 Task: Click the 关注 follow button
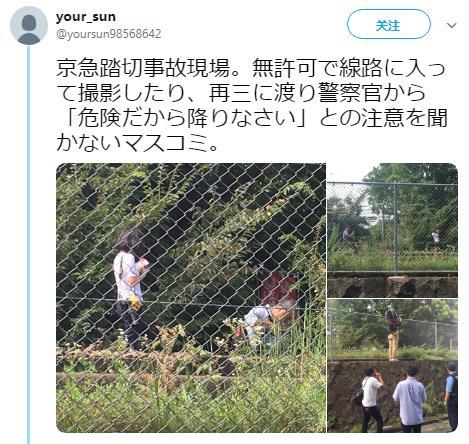click(x=389, y=25)
